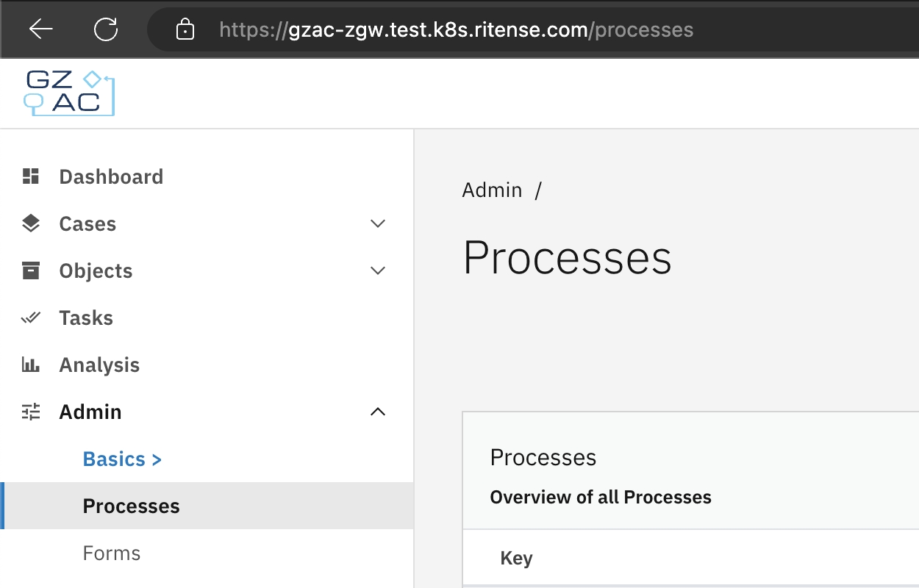This screenshot has width=919, height=588.
Task: Click the padlock site info icon
Action: 185,30
